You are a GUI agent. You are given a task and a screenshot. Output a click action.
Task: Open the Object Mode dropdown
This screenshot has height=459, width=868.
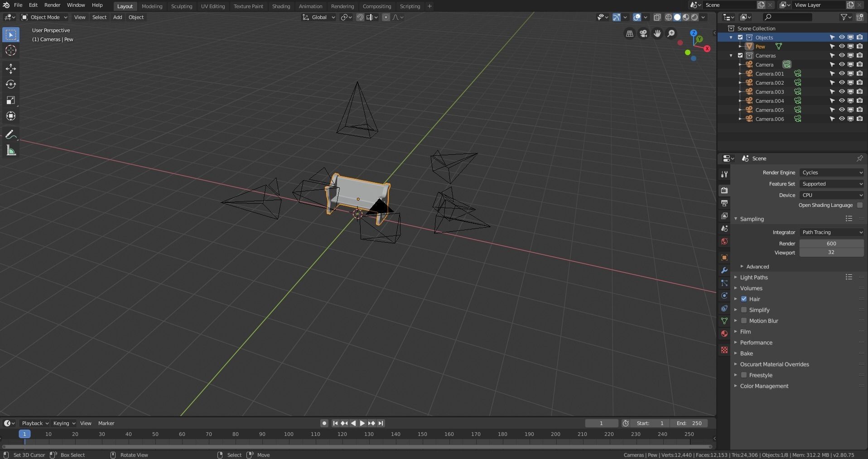coord(44,17)
